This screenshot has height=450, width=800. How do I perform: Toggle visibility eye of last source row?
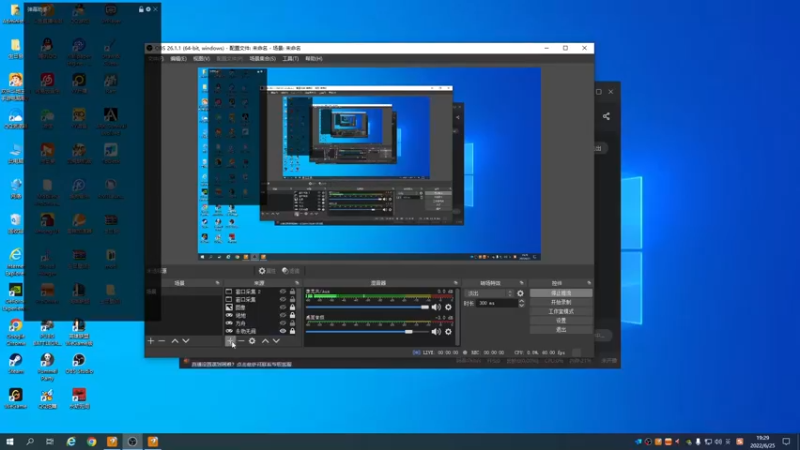(x=283, y=331)
